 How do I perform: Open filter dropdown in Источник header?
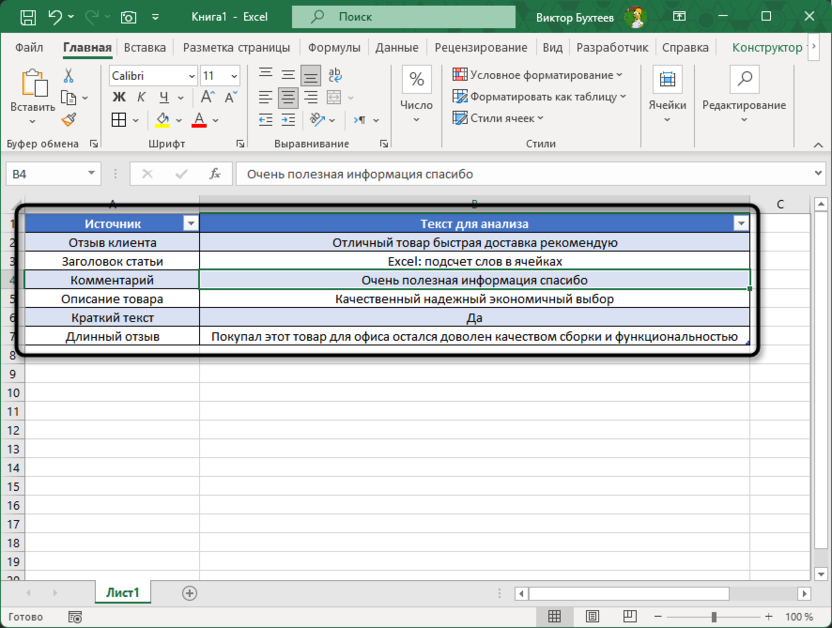click(191, 224)
